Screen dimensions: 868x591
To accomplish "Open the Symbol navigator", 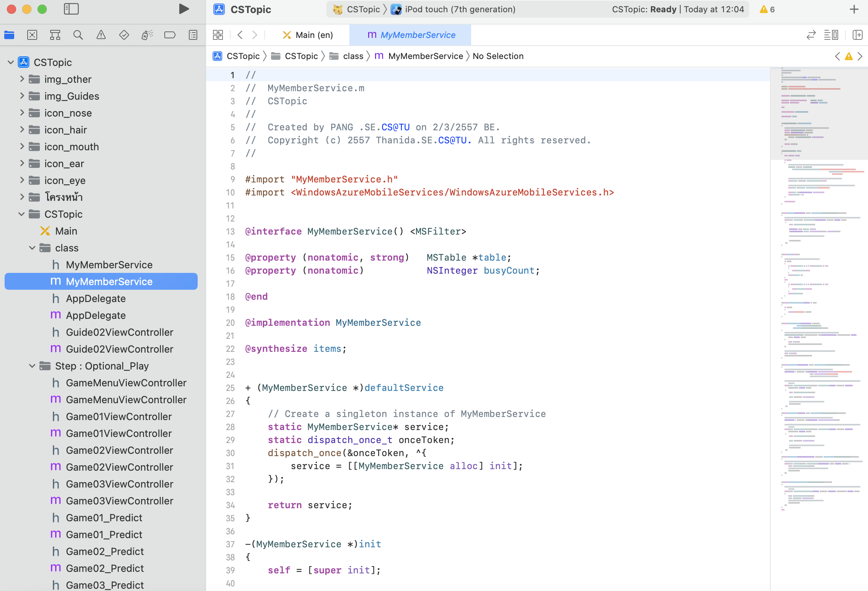I will pos(55,35).
